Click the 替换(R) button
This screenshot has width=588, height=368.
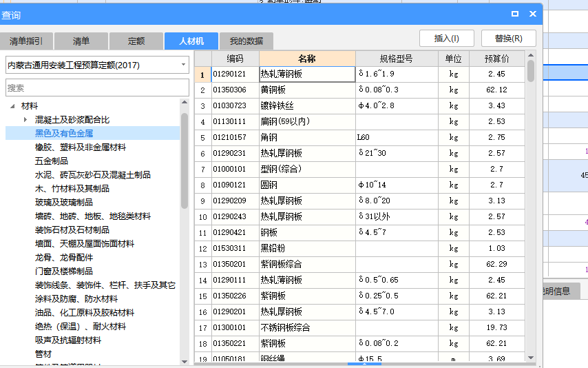(x=509, y=39)
